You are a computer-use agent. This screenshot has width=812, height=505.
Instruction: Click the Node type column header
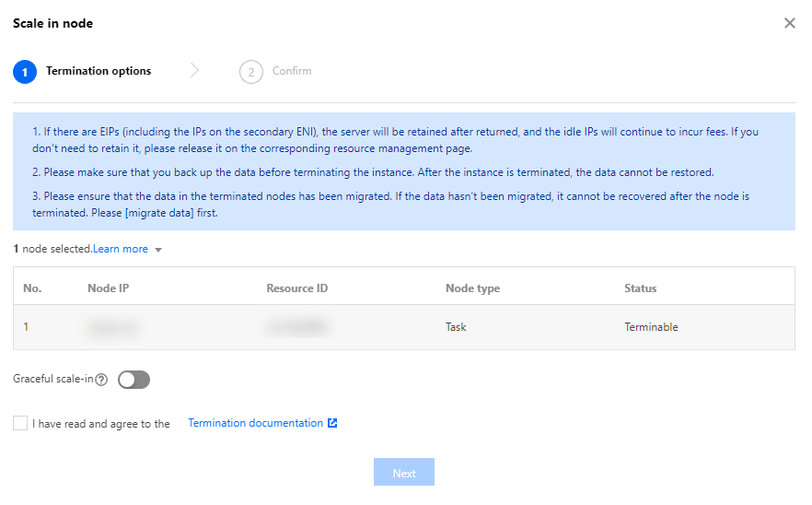[x=472, y=288]
